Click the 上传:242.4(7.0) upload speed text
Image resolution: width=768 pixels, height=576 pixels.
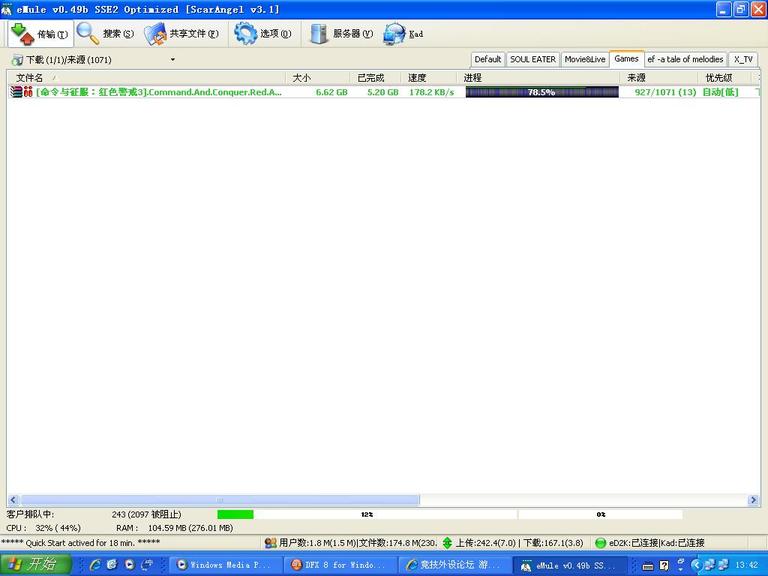tap(486, 543)
